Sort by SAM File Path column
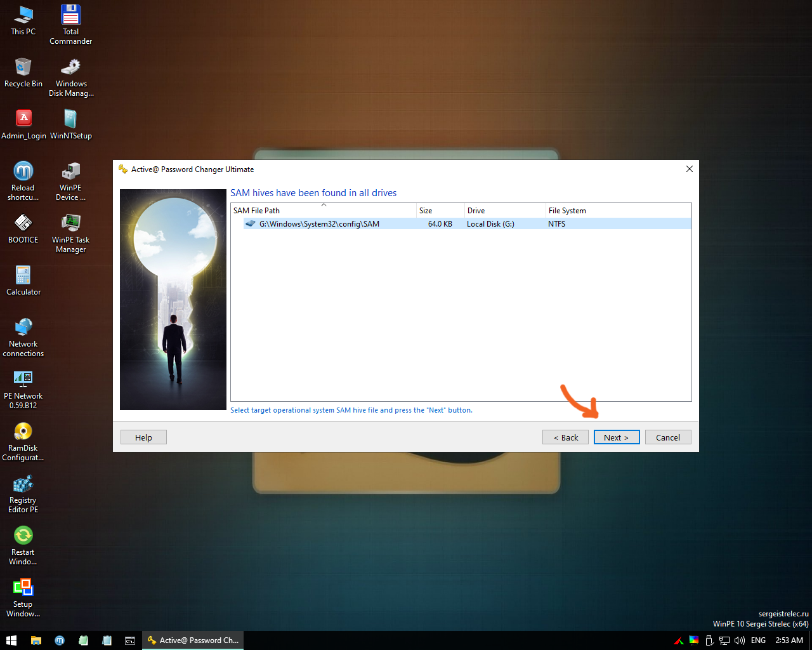This screenshot has width=812, height=650. [324, 210]
